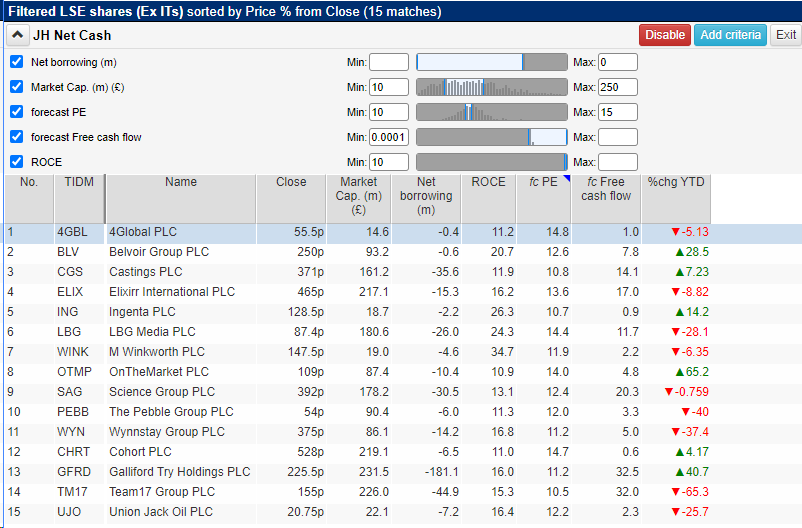
Task: Click the Net borrowing Max field
Action: coord(618,62)
